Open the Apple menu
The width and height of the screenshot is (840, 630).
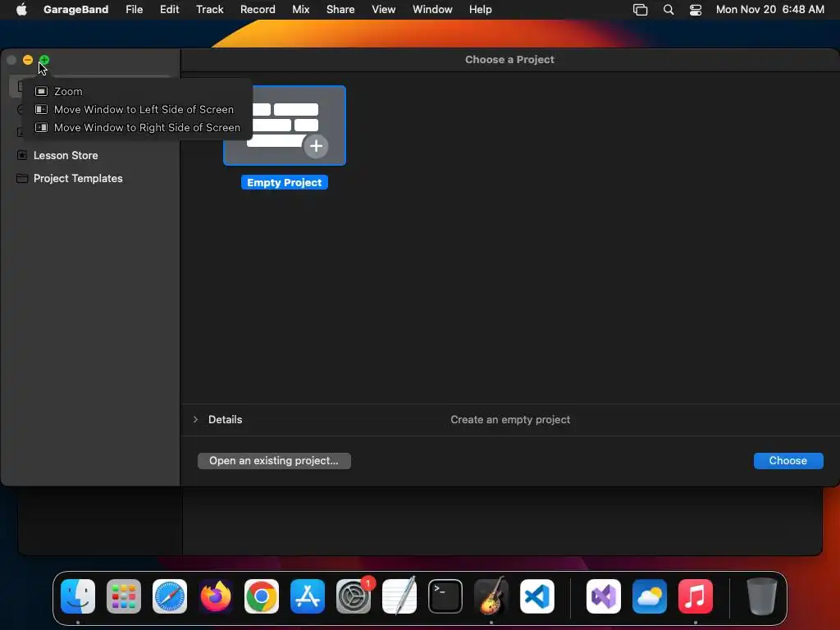tap(21, 10)
